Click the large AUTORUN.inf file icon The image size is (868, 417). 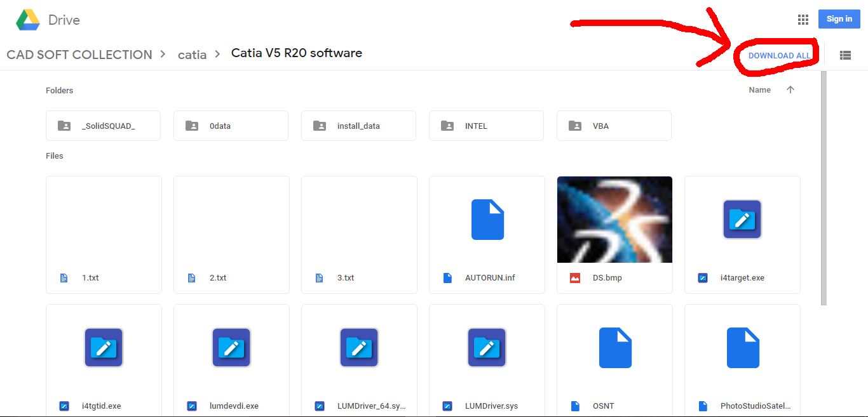[487, 220]
